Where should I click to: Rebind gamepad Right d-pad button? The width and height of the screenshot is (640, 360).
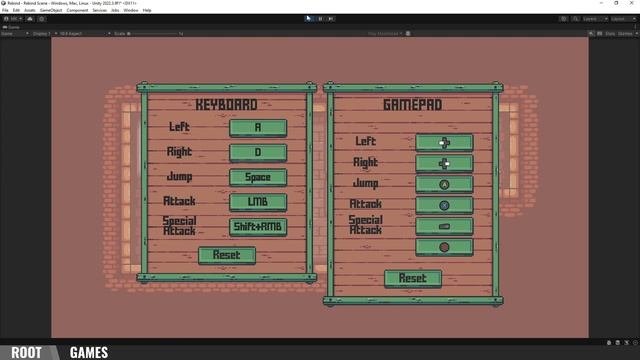point(444,164)
